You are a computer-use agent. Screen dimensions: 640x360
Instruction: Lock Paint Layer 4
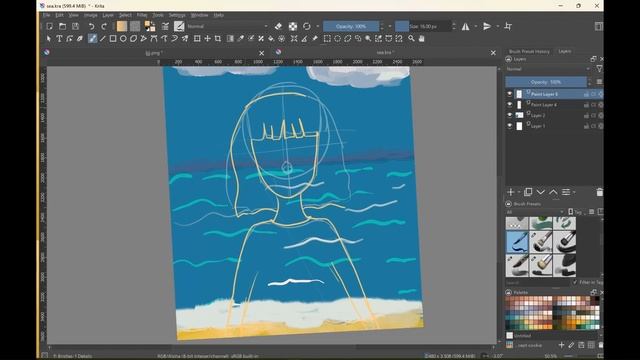point(586,105)
